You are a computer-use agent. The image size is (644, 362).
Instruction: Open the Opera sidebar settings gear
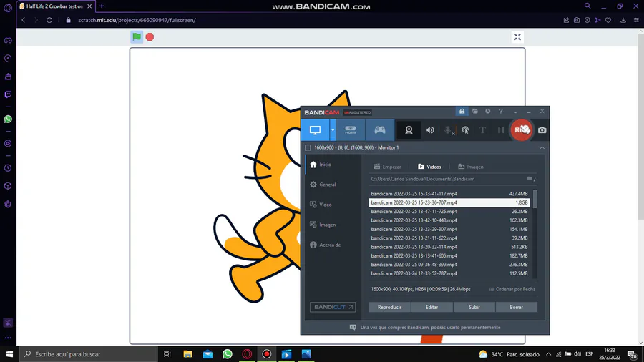[x=8, y=205]
